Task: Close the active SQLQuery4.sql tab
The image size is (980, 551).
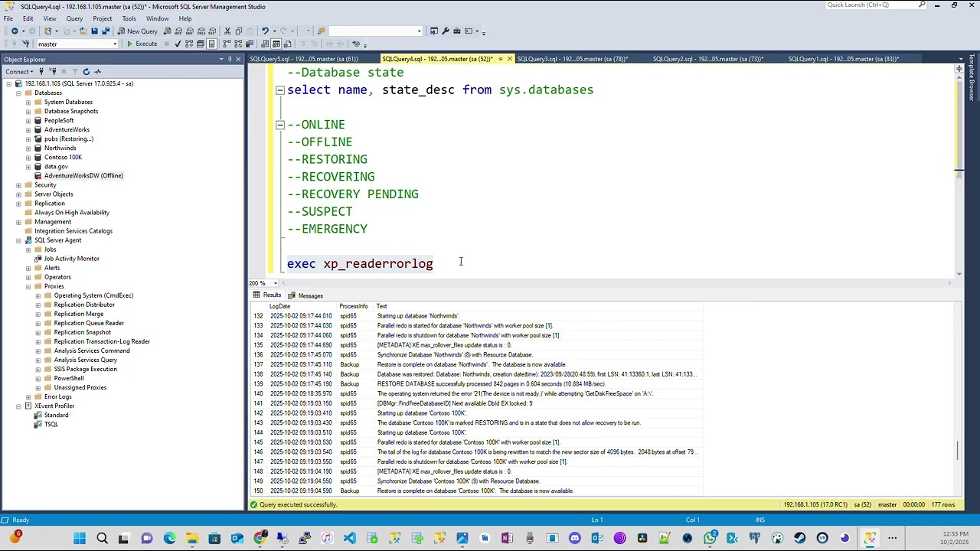Action: 509,59
